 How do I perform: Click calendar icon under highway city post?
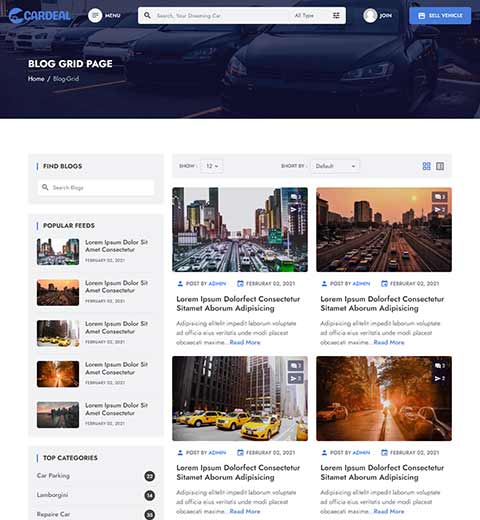click(240, 284)
